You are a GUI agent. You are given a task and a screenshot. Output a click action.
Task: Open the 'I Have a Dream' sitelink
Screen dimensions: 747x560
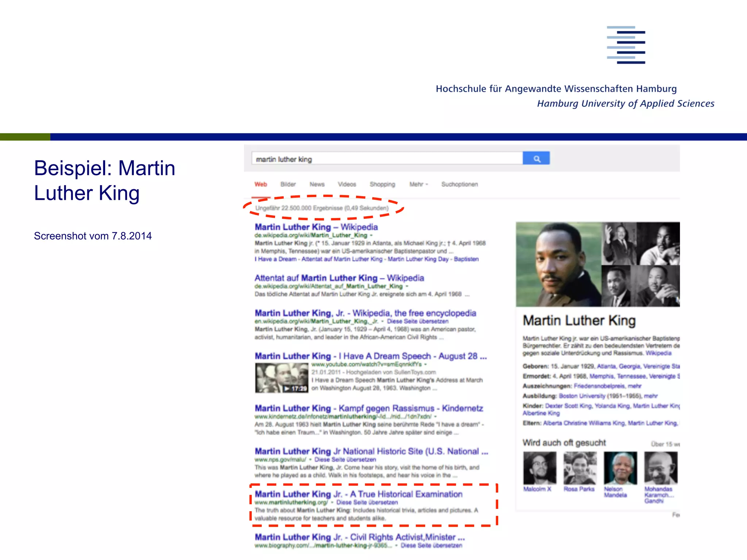pyautogui.click(x=275, y=259)
